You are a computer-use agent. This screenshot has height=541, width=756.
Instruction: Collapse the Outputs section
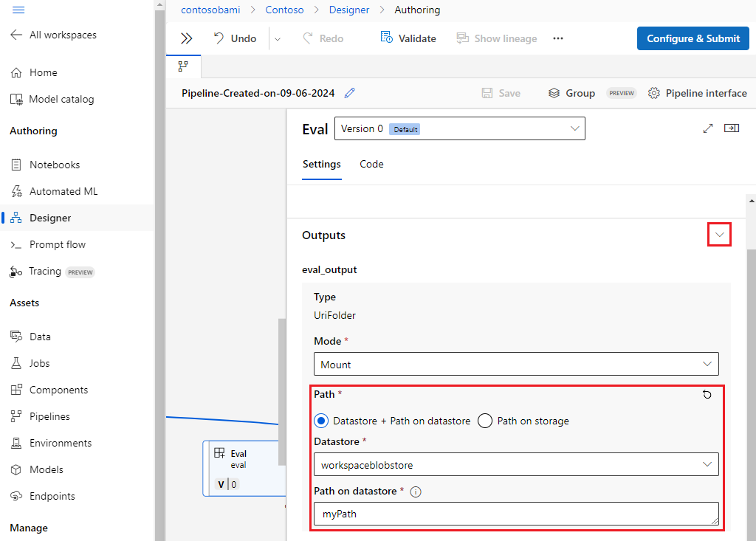click(719, 235)
